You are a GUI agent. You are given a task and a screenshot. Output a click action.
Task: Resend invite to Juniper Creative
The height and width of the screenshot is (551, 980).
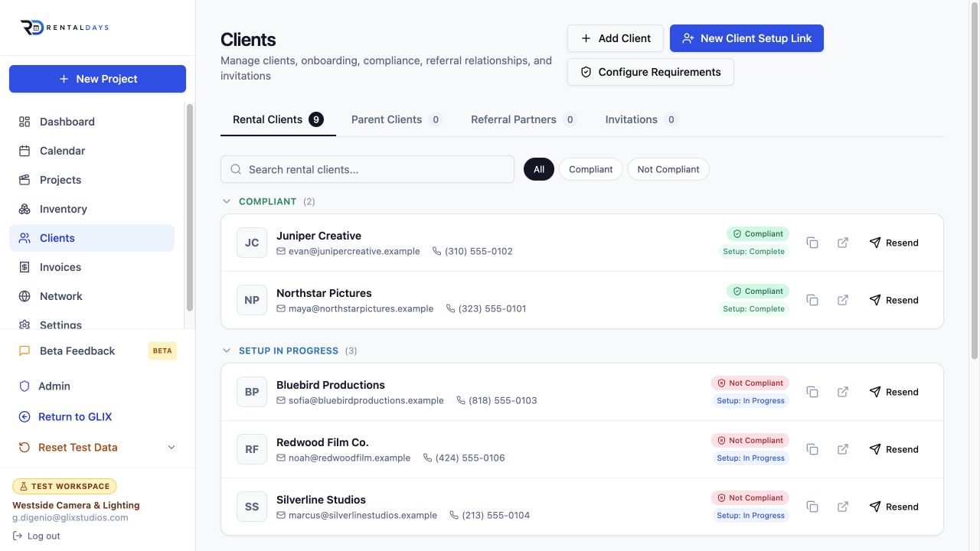click(x=894, y=243)
